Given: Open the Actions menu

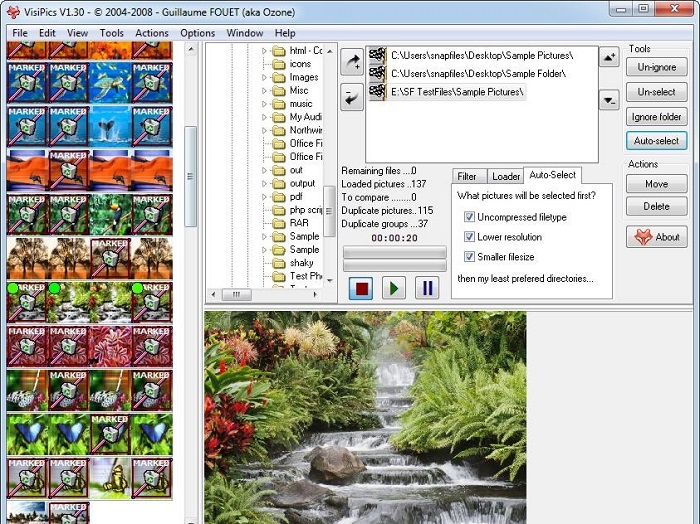Looking at the screenshot, I should (x=152, y=33).
